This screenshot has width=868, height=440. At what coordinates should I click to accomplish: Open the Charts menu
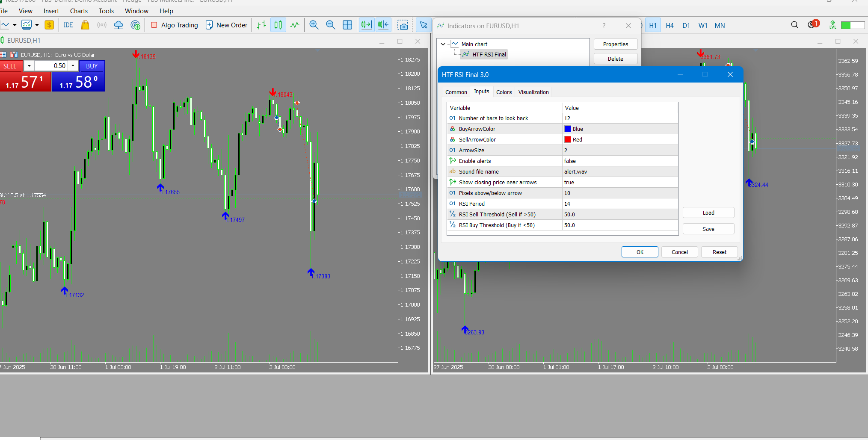(79, 11)
